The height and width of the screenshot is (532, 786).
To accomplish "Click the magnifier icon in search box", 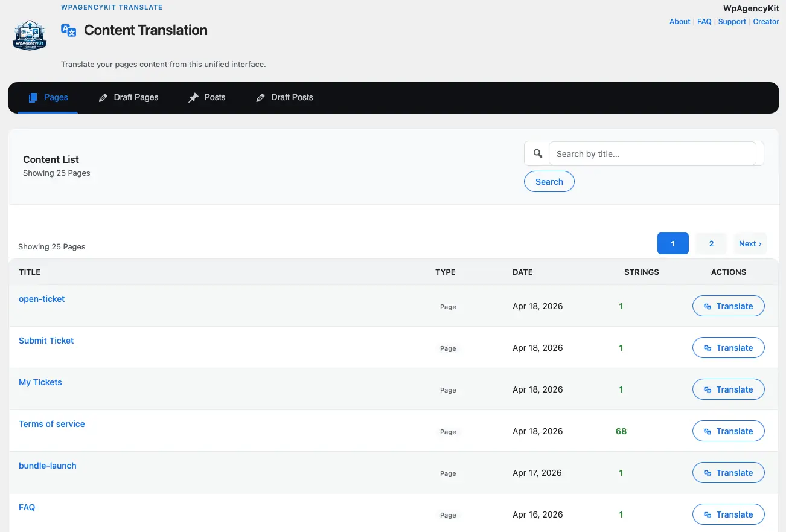I will [537, 153].
